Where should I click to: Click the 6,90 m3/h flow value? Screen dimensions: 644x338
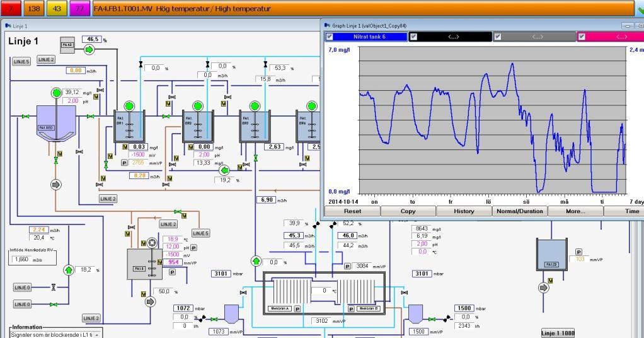267,200
